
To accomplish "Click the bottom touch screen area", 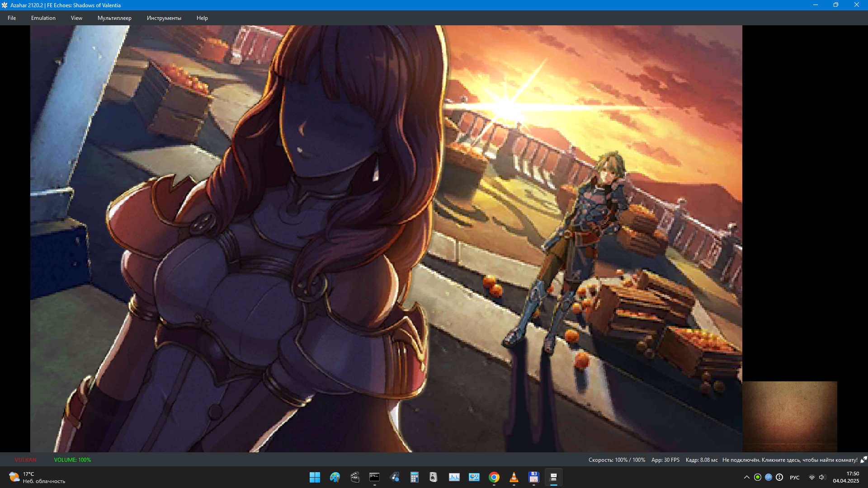I will (789, 417).
